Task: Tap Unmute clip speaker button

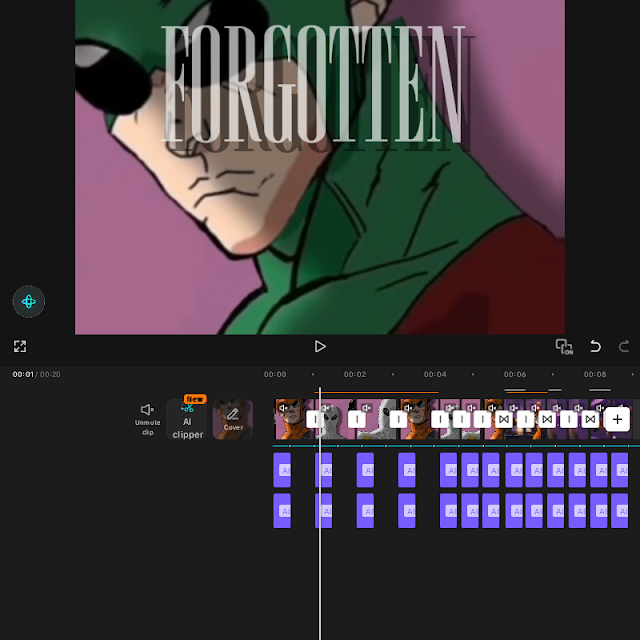Action: tap(147, 419)
